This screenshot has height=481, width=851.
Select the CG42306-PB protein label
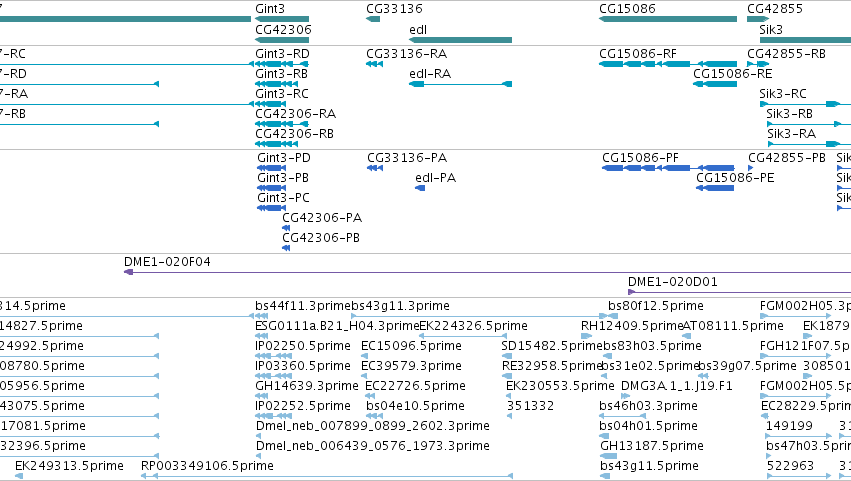[x=321, y=238]
